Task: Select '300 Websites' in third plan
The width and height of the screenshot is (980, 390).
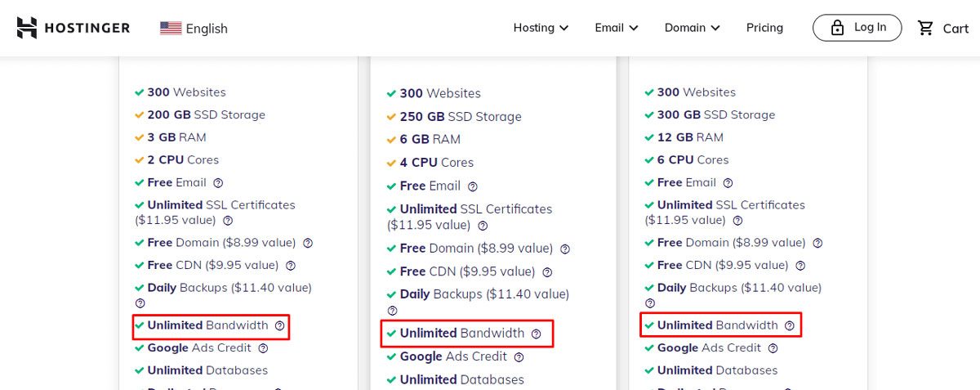Action: pyautogui.click(x=696, y=92)
